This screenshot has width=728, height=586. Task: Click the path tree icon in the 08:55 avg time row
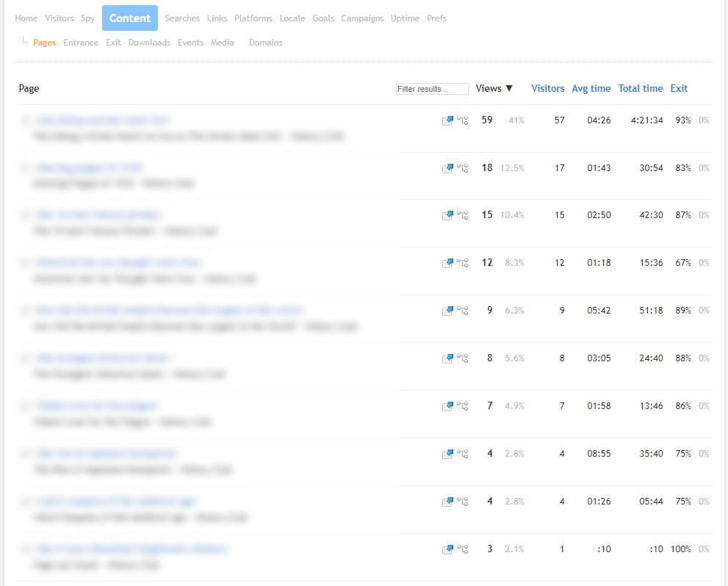point(463,455)
